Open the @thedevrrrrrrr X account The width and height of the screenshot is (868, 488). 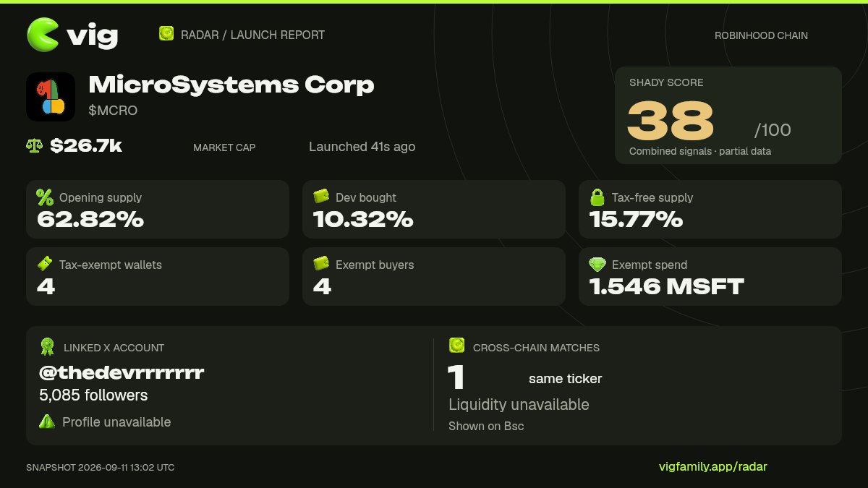(x=122, y=373)
